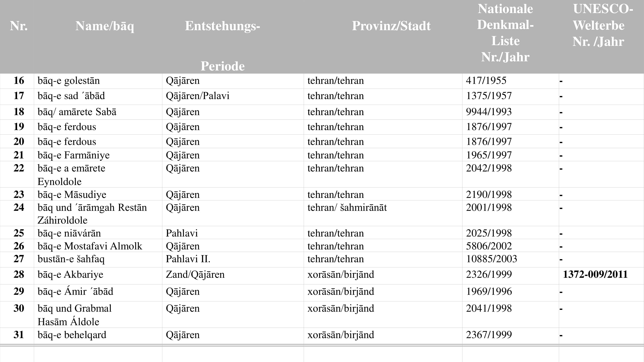
Task: Select row number 28
Action: pyautogui.click(x=19, y=274)
